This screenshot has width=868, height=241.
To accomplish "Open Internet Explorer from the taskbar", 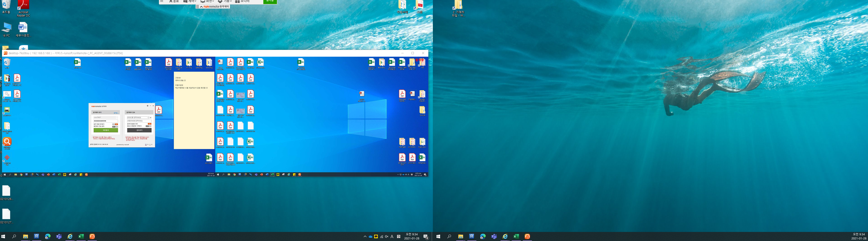I will (70, 237).
